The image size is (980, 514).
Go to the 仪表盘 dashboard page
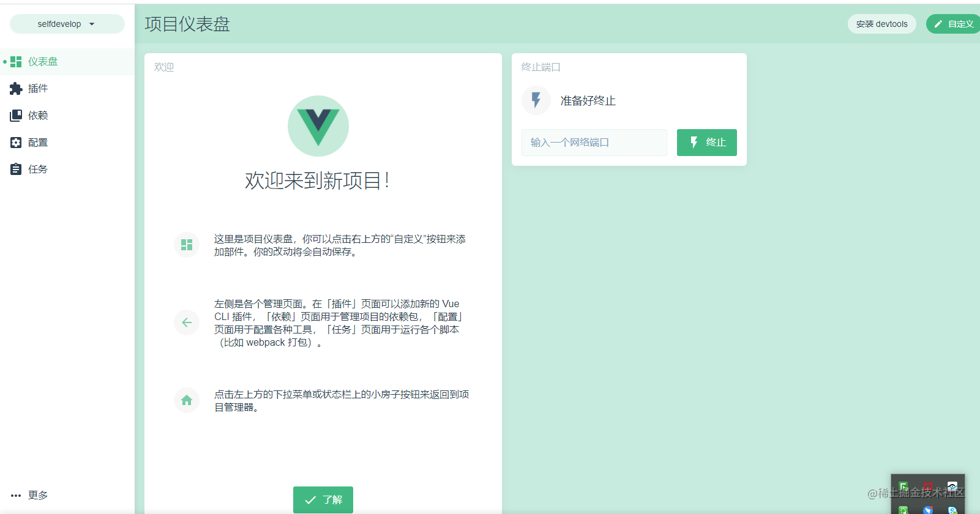click(x=67, y=62)
